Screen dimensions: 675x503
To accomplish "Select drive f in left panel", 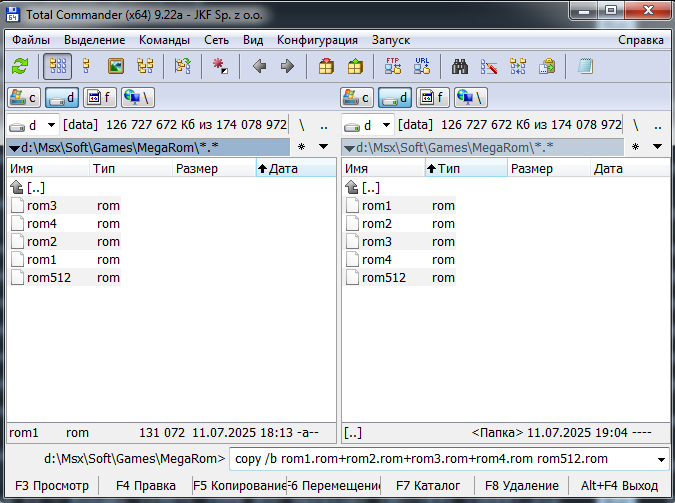I will 100,98.
